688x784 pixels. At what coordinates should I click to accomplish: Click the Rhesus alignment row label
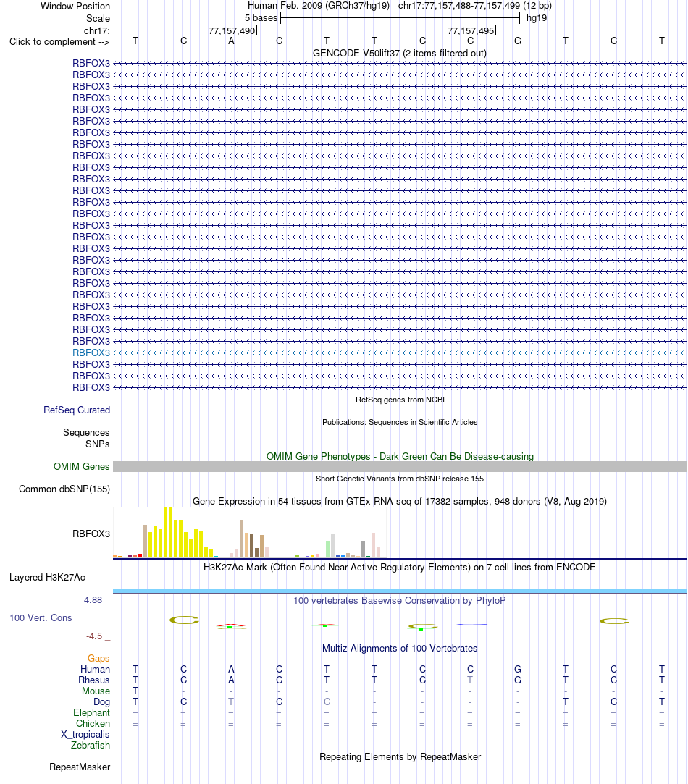coord(94,680)
